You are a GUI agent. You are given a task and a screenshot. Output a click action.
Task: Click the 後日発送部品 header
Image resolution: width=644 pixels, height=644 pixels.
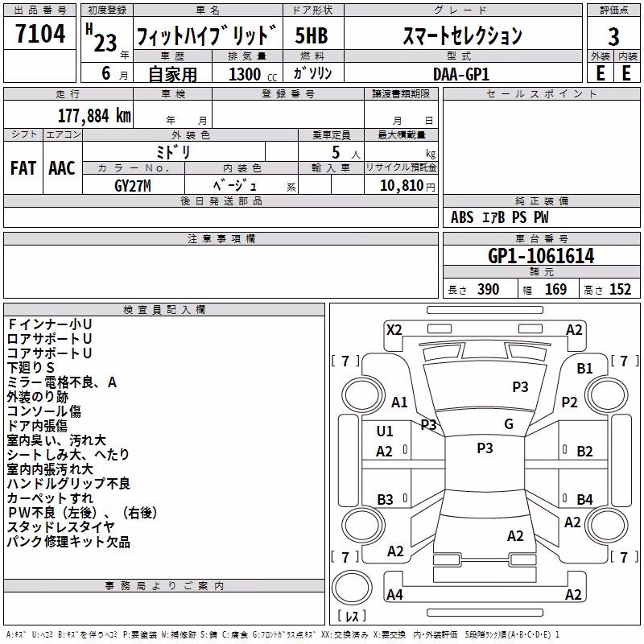point(221,201)
